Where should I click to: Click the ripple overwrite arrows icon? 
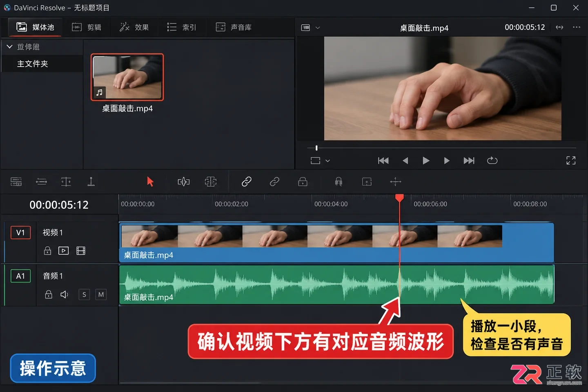tap(42, 182)
